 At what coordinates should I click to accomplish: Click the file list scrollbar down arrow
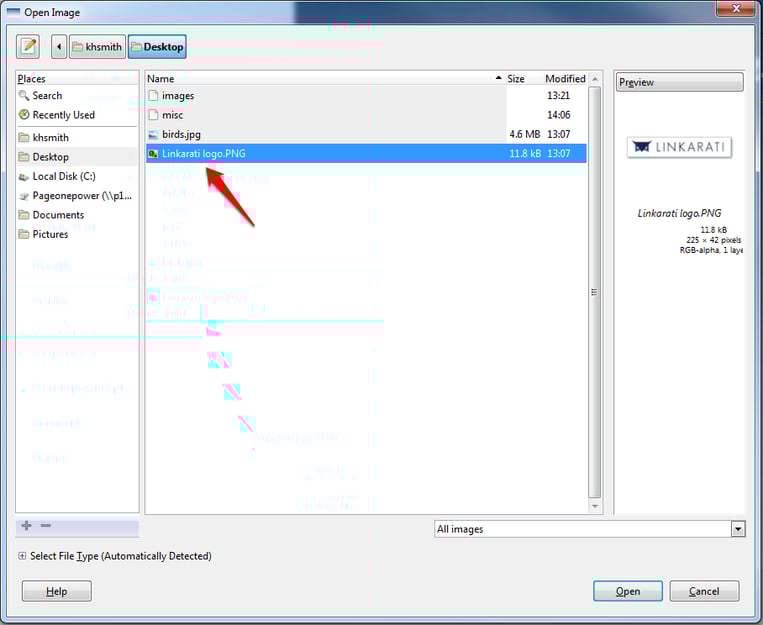pyautogui.click(x=595, y=506)
